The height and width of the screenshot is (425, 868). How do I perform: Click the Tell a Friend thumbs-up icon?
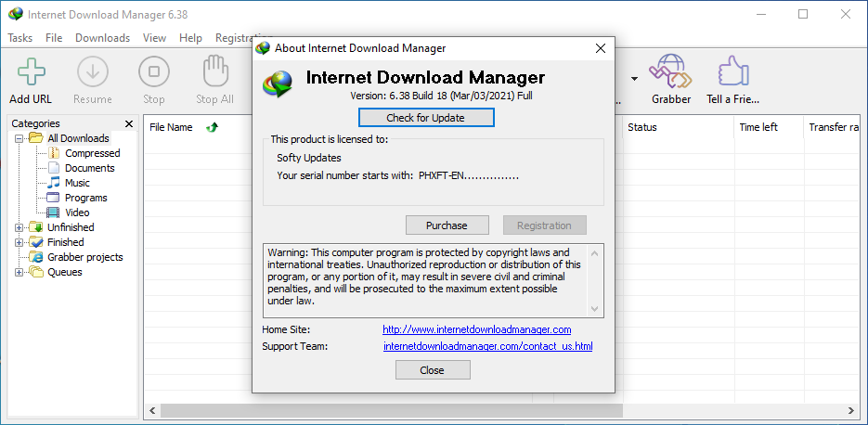pos(733,71)
